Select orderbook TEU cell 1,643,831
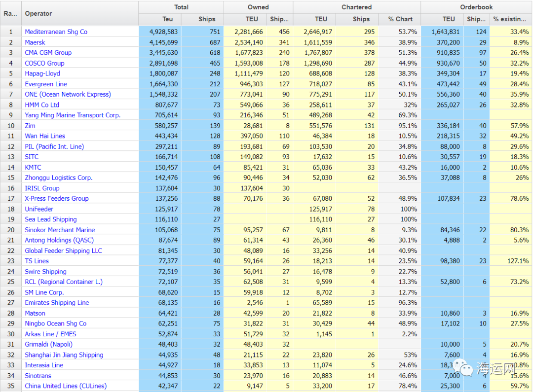533x392 pixels. point(442,32)
